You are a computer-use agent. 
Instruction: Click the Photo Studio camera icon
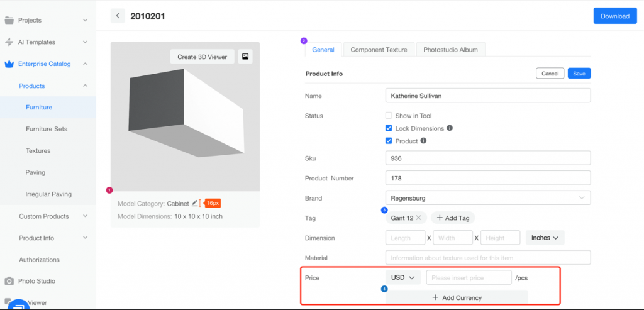pyautogui.click(x=9, y=281)
